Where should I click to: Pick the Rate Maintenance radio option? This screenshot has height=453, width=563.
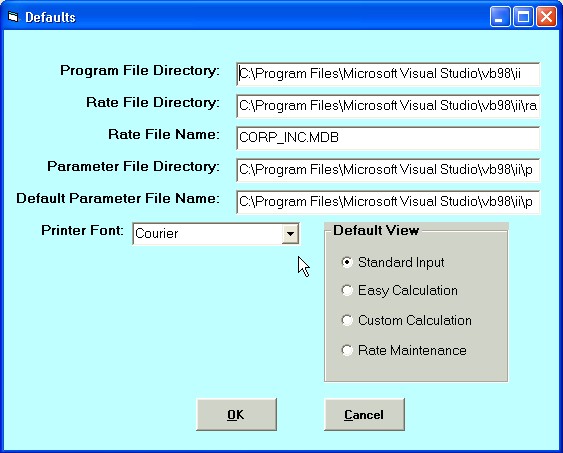[347, 350]
